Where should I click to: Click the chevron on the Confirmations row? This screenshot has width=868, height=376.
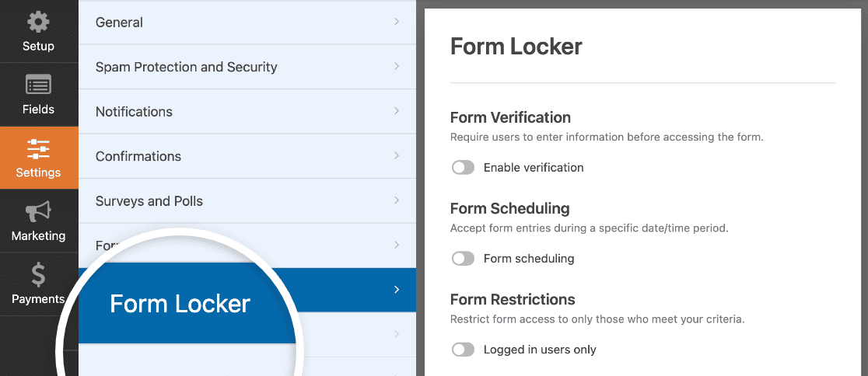[x=397, y=156]
